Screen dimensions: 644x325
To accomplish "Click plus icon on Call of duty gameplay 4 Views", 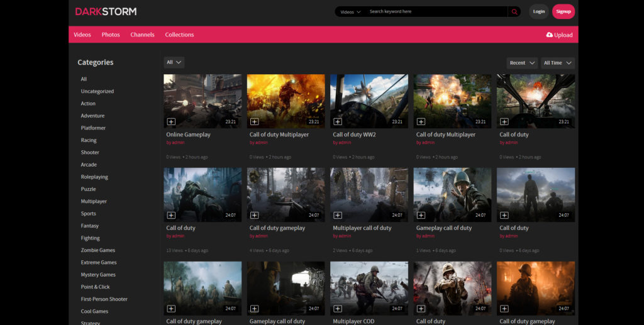I will (x=254, y=215).
